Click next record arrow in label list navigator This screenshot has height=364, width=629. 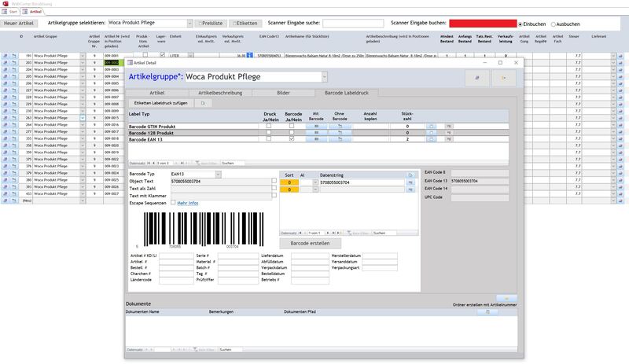(176, 163)
